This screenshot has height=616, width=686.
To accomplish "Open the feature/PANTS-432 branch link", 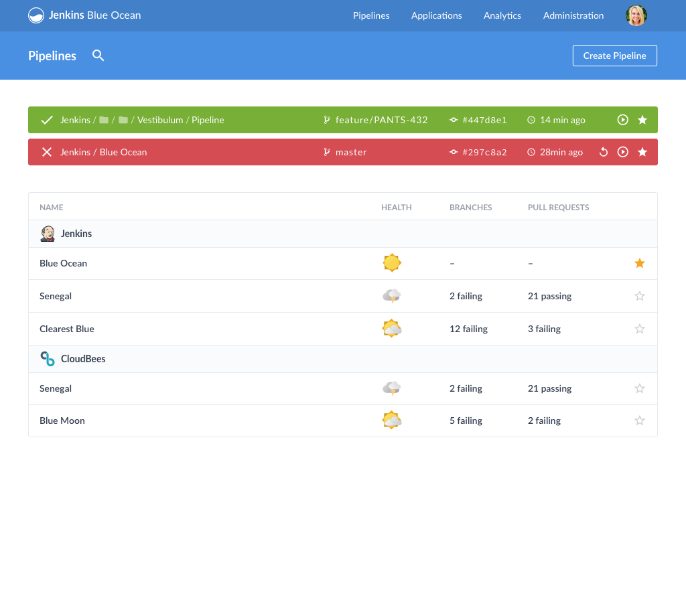I will pyautogui.click(x=381, y=120).
